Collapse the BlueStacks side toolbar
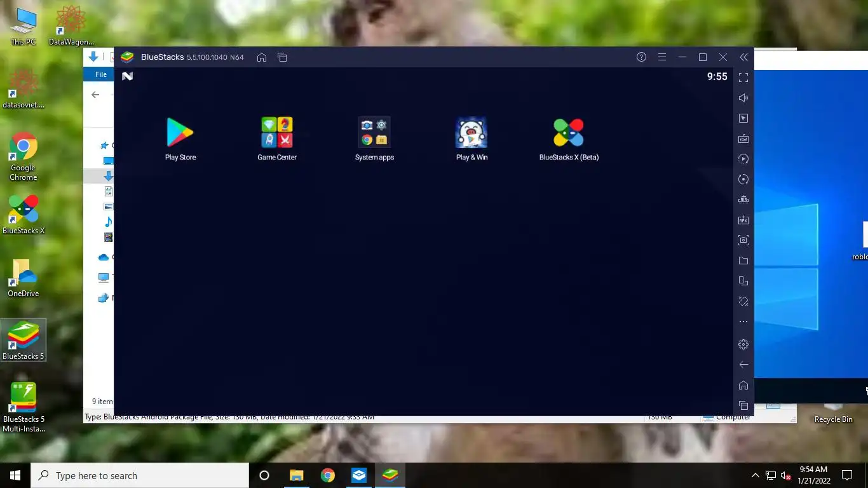 click(743, 57)
